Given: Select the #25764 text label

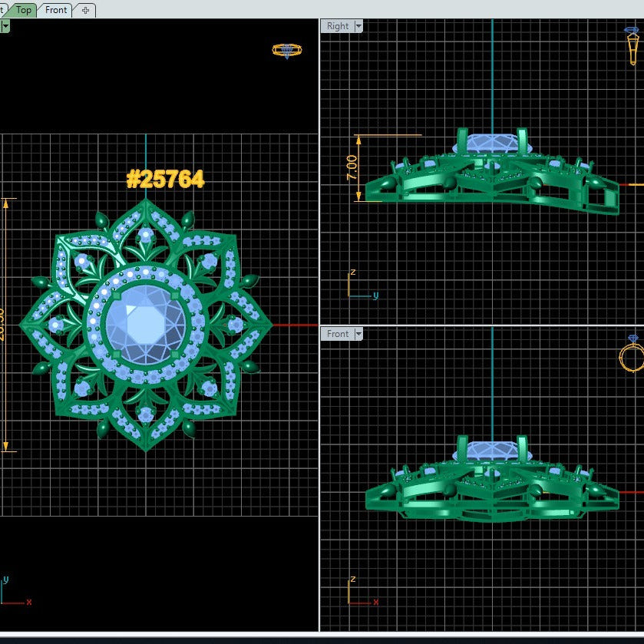Looking at the screenshot, I should [x=165, y=180].
